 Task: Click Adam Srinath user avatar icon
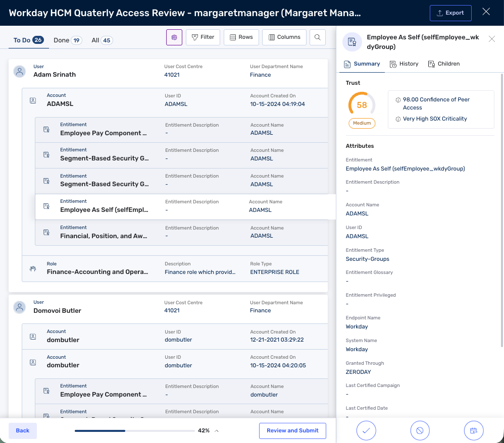[20, 71]
